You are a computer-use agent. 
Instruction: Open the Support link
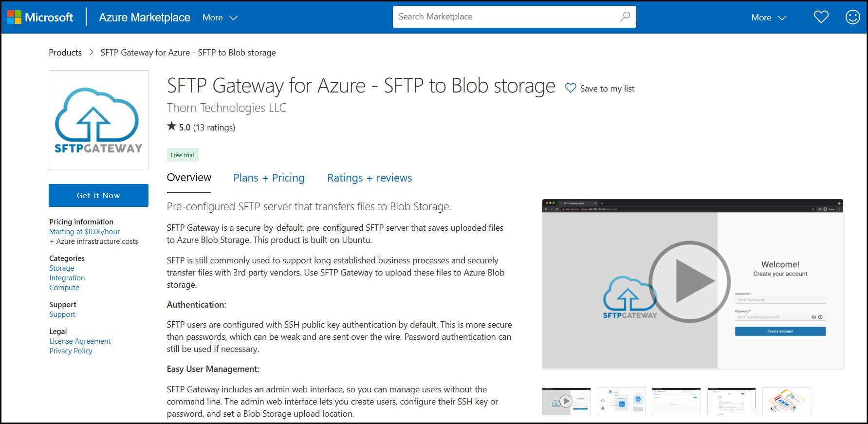(62, 314)
